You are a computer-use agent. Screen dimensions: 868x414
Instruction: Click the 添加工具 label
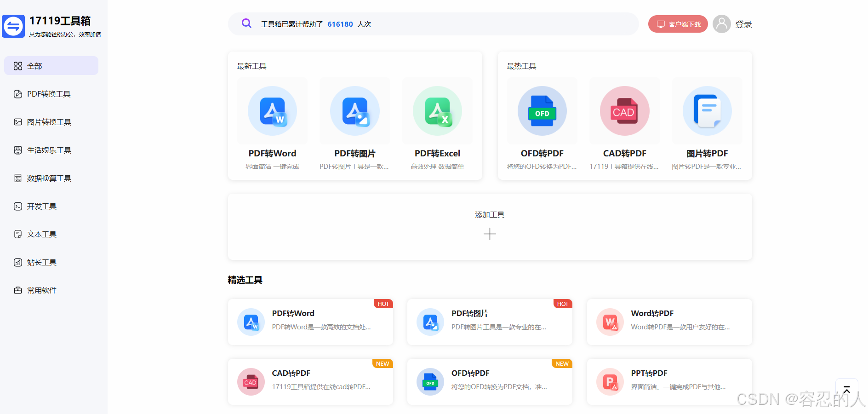pyautogui.click(x=490, y=215)
